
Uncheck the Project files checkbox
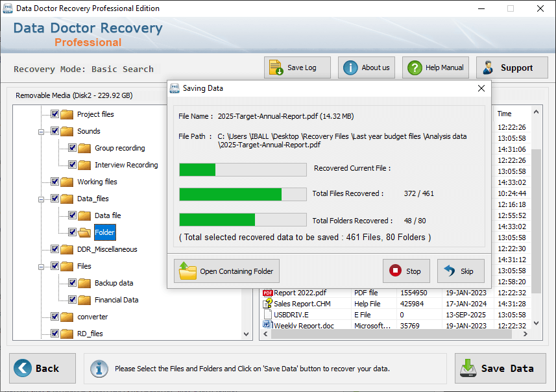(x=54, y=114)
